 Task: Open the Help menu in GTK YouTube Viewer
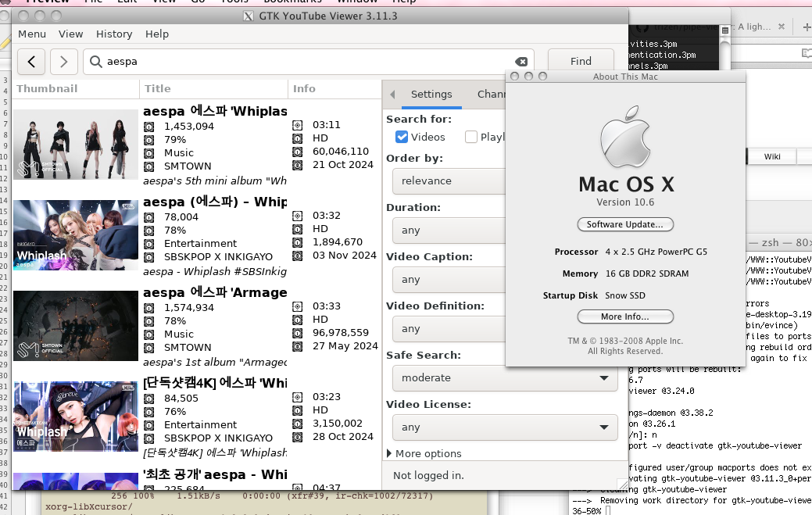157,34
